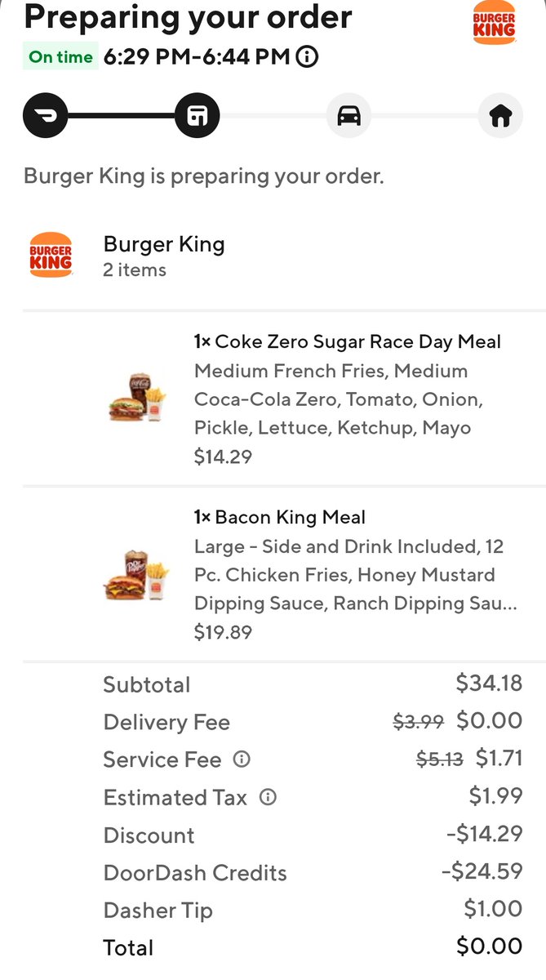Tap the On time status badge
The width and height of the screenshot is (546, 980).
(x=60, y=57)
